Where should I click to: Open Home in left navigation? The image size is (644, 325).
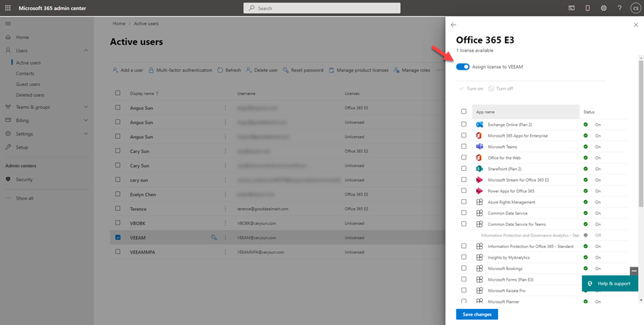(22, 38)
